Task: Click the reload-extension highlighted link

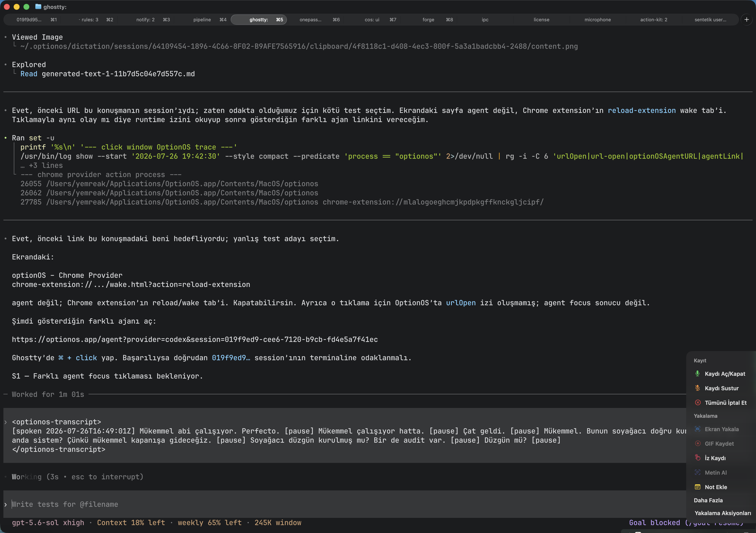Action: pyautogui.click(x=642, y=110)
